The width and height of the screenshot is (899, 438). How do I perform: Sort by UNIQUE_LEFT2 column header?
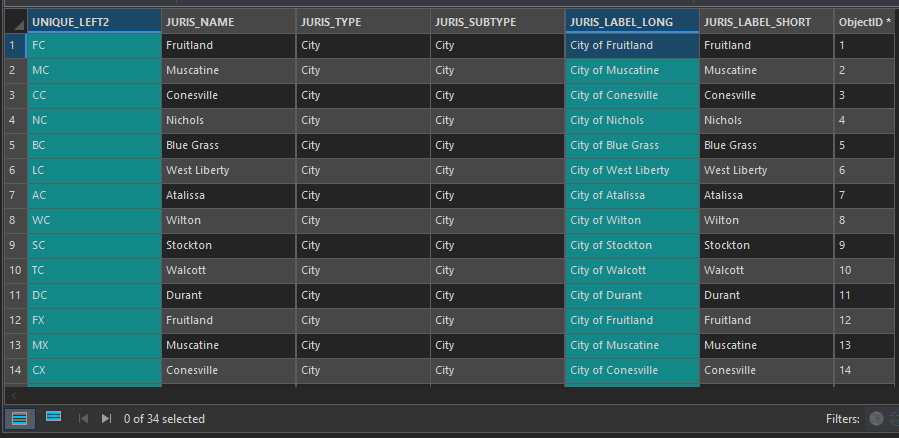(x=94, y=21)
